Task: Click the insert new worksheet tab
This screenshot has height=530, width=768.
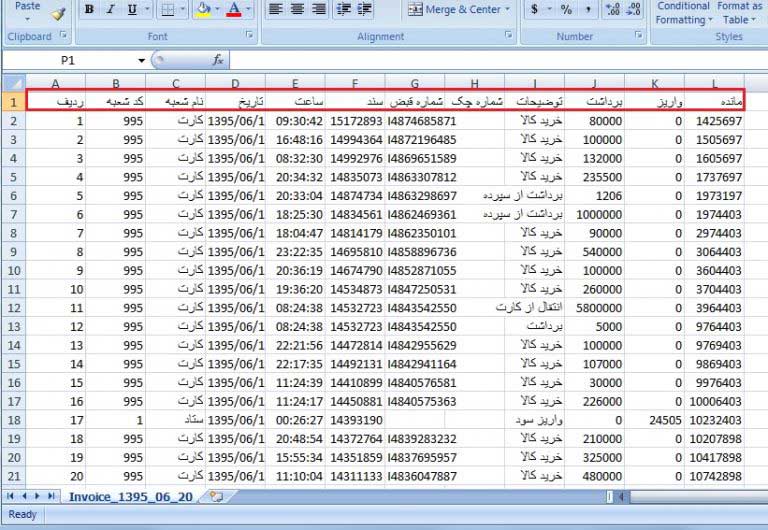Action: click(216, 496)
